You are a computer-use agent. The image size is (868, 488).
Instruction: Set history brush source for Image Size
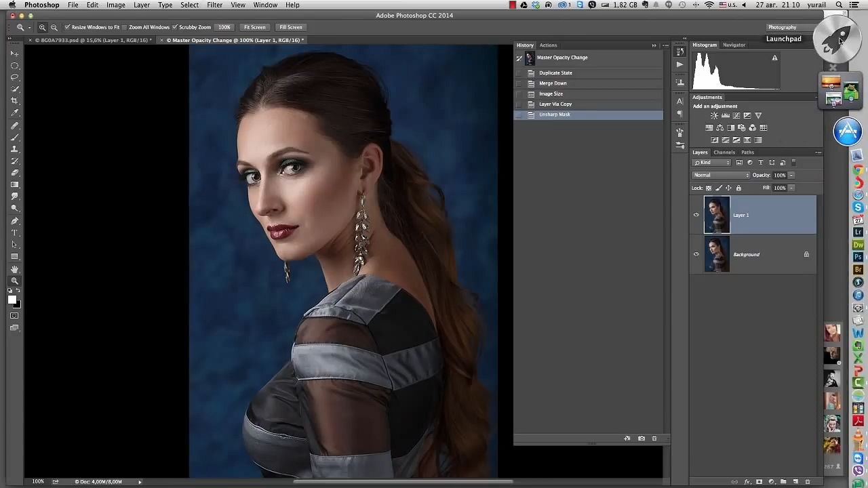tap(519, 94)
